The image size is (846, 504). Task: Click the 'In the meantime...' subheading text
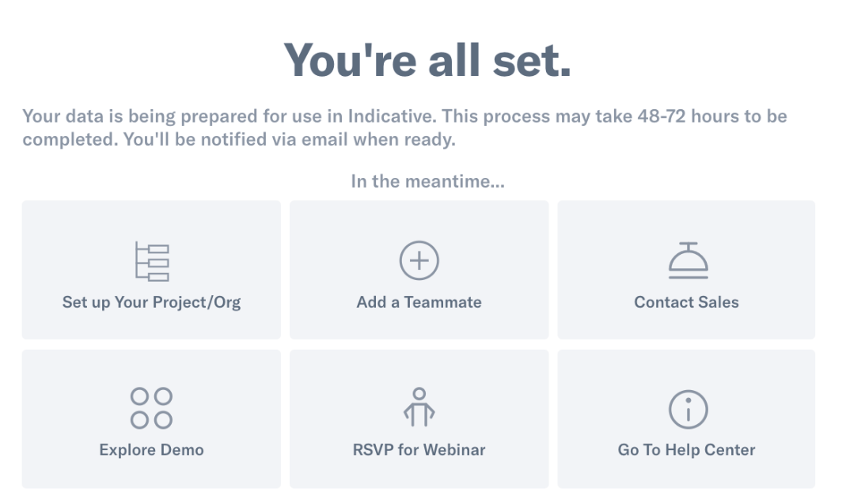pos(428,181)
